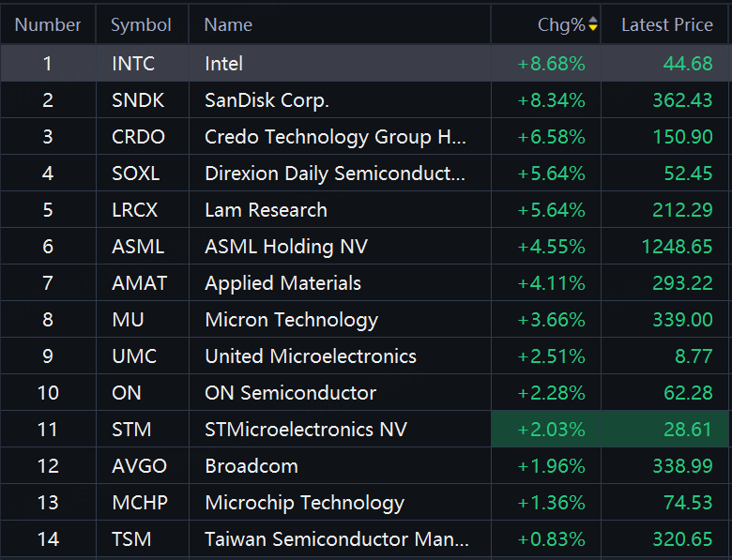
Task: Select the MCHP ticker symbol
Action: pos(139,503)
